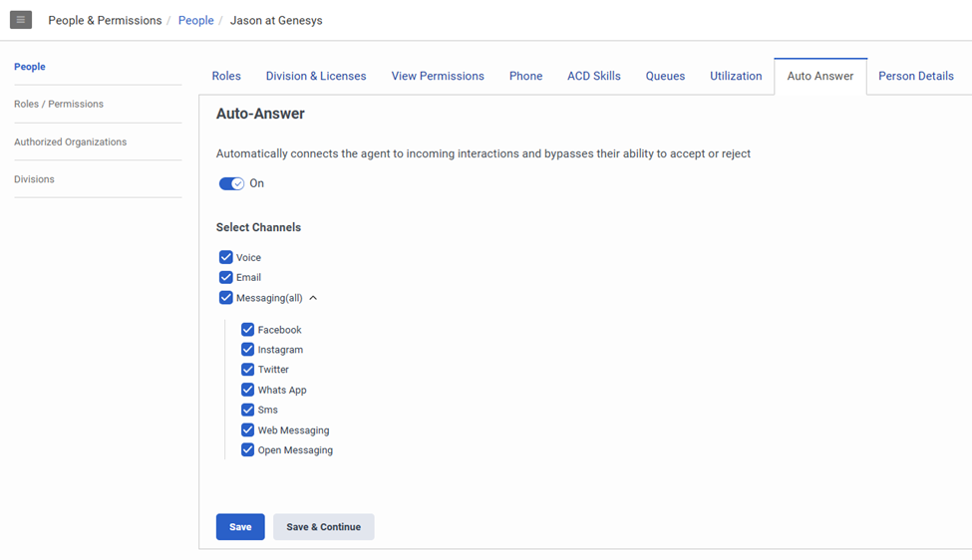Screen dimensions: 972x560
Task: Collapse the Messaging(all) channel list
Action: [x=313, y=298]
